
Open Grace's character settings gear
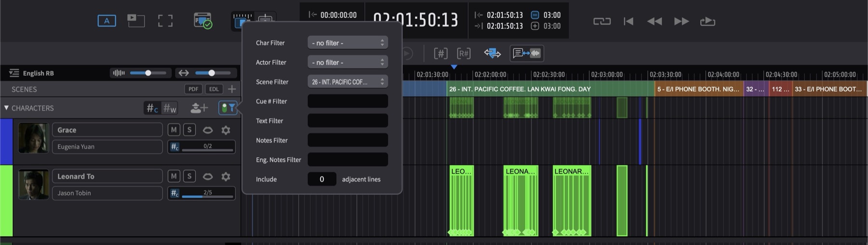tap(226, 130)
